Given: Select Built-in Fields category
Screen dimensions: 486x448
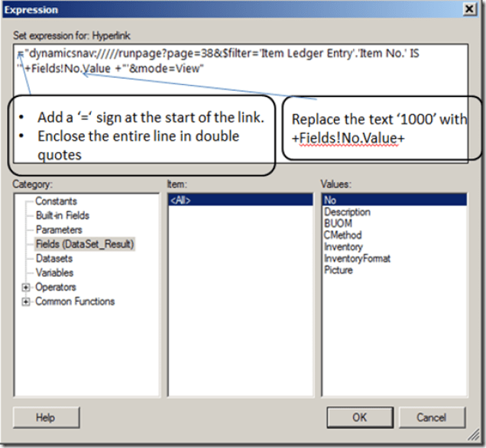Looking at the screenshot, I should click(62, 216).
